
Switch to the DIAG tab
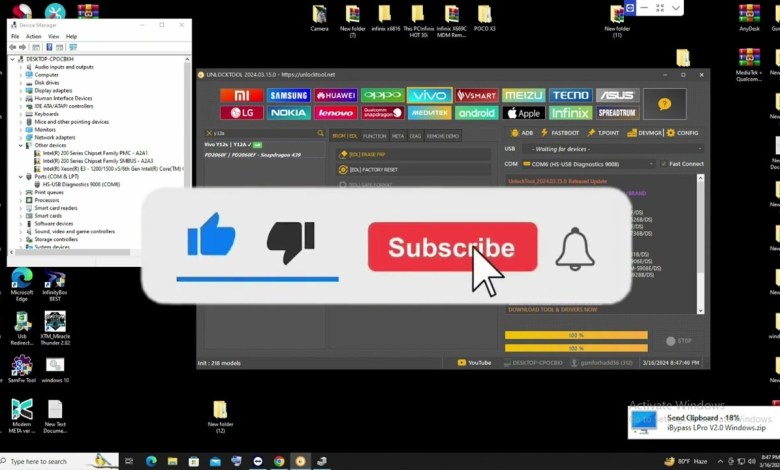[415, 136]
